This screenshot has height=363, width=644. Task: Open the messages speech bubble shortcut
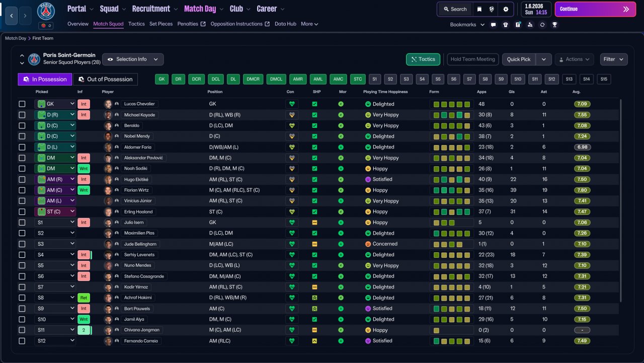point(493,24)
